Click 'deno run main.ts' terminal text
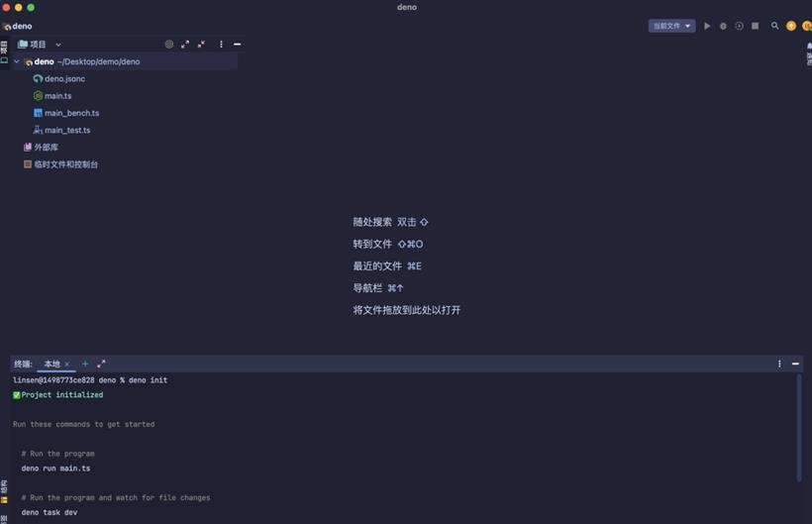Image resolution: width=812 pixels, height=524 pixels. point(55,469)
